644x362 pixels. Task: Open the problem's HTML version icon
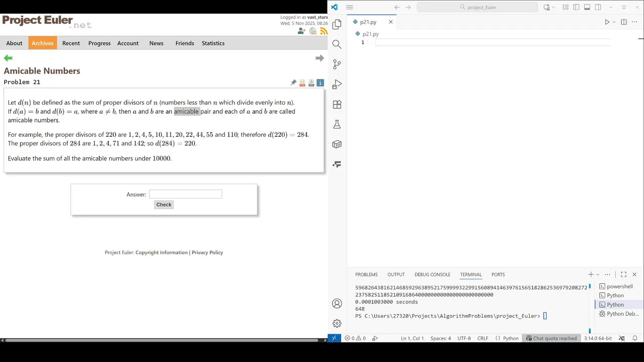click(x=302, y=82)
